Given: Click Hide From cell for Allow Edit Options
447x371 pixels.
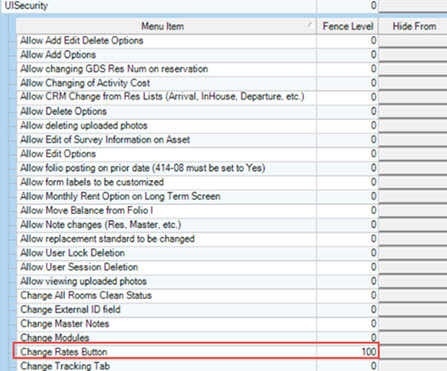Looking at the screenshot, I should point(413,154).
